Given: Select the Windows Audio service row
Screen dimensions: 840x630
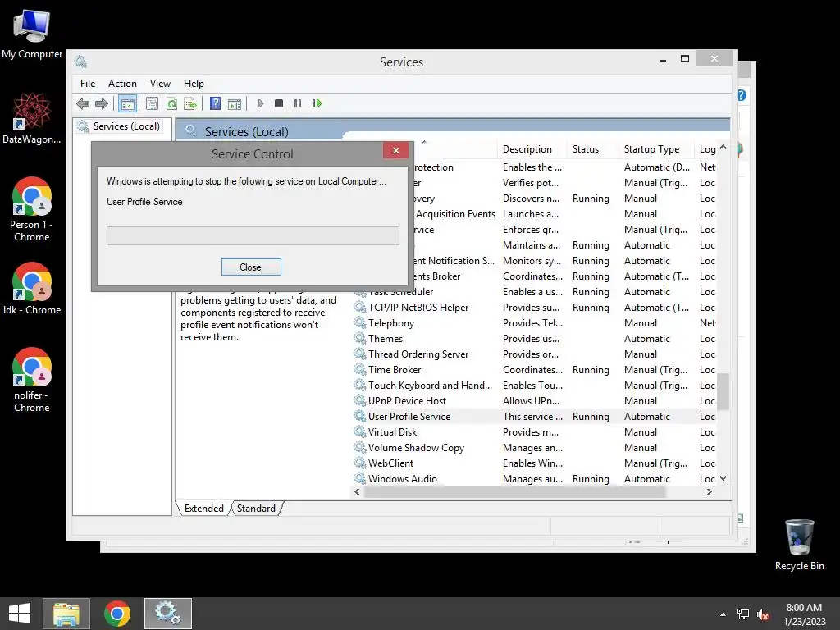Looking at the screenshot, I should tap(535, 478).
